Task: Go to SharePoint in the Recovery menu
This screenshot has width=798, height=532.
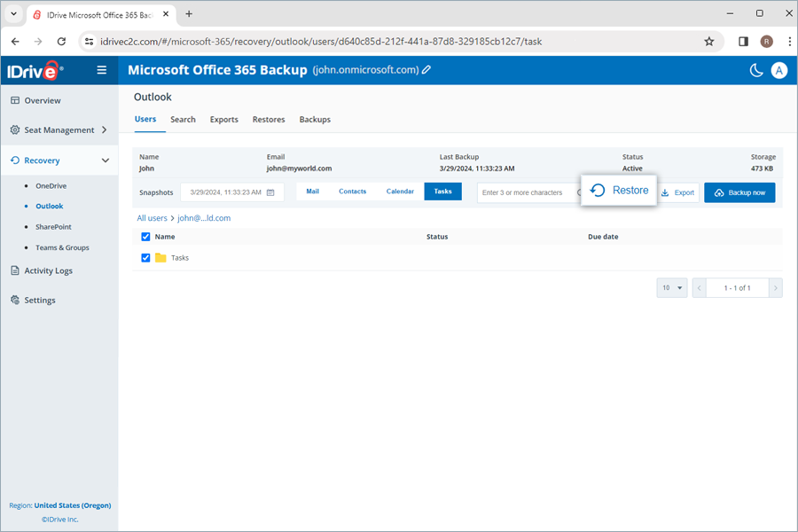Action: point(55,226)
